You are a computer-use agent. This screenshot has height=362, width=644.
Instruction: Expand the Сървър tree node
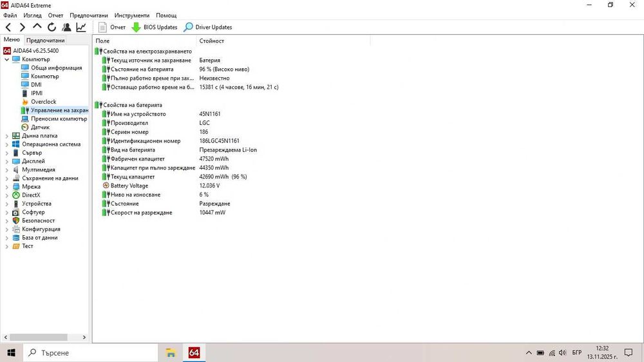tap(6, 153)
